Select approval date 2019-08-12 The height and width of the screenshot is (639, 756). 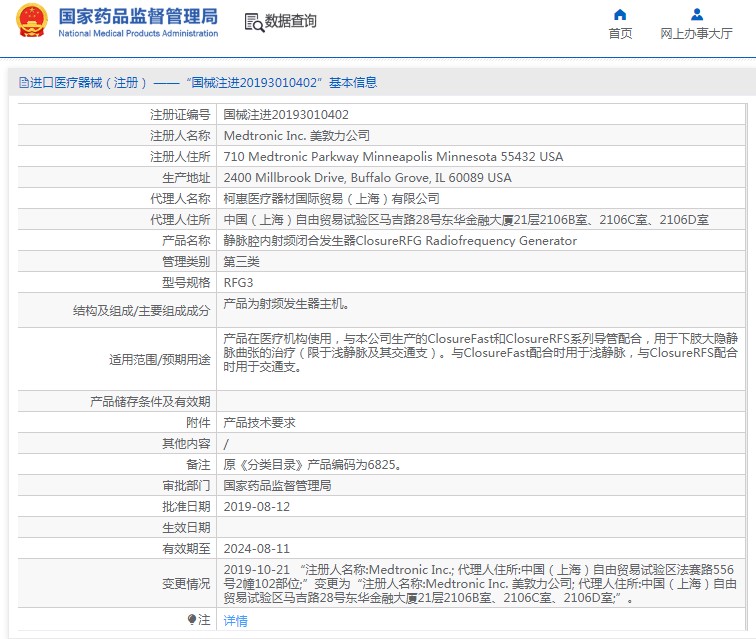click(x=256, y=507)
